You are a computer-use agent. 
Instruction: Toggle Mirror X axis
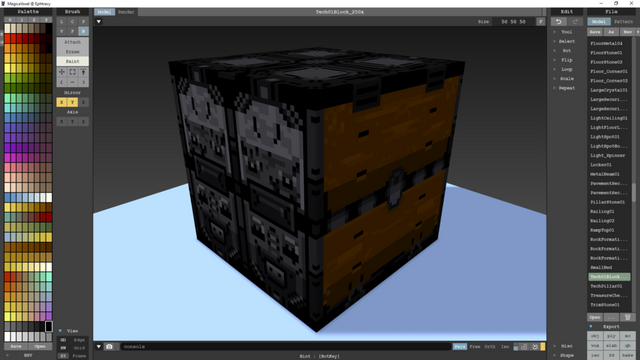coord(62,102)
